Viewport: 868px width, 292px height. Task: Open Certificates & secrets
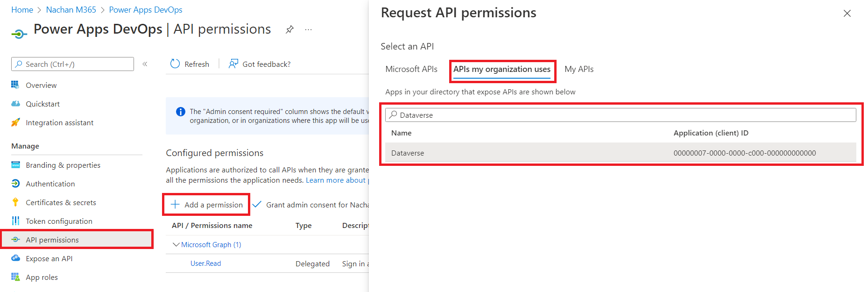click(x=61, y=202)
